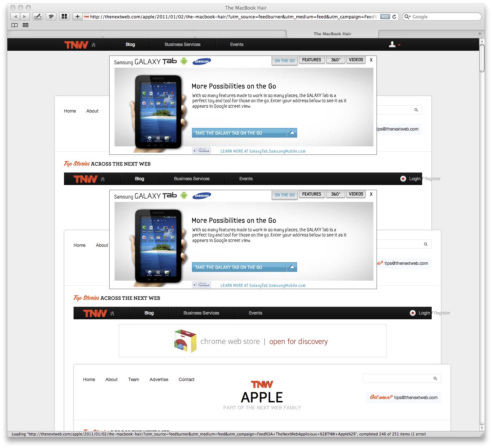Click TNW logo in topmost black bar

tap(76, 45)
